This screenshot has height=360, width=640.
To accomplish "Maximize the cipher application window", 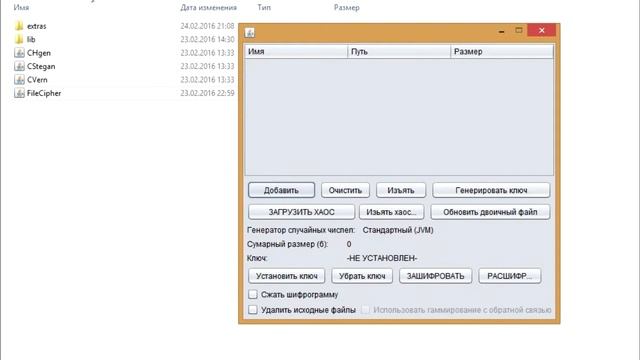I will pos(519,31).
